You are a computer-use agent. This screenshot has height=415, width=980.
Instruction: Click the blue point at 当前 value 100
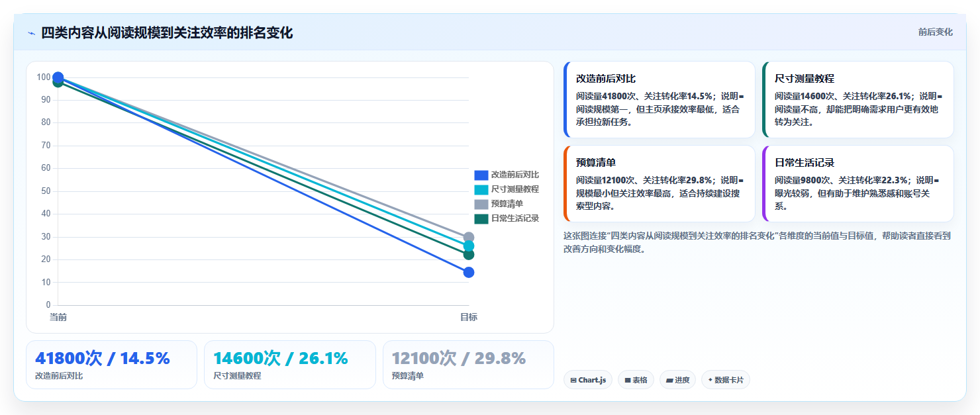pyautogui.click(x=58, y=77)
